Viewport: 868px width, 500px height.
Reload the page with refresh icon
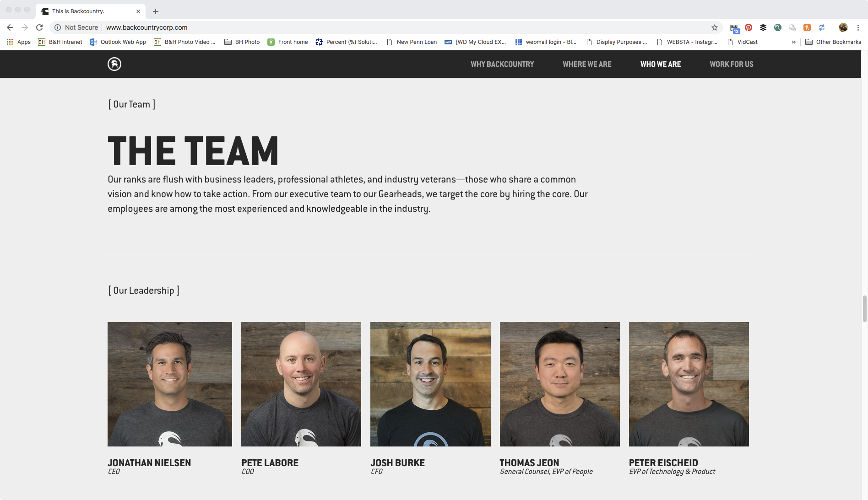point(39,27)
